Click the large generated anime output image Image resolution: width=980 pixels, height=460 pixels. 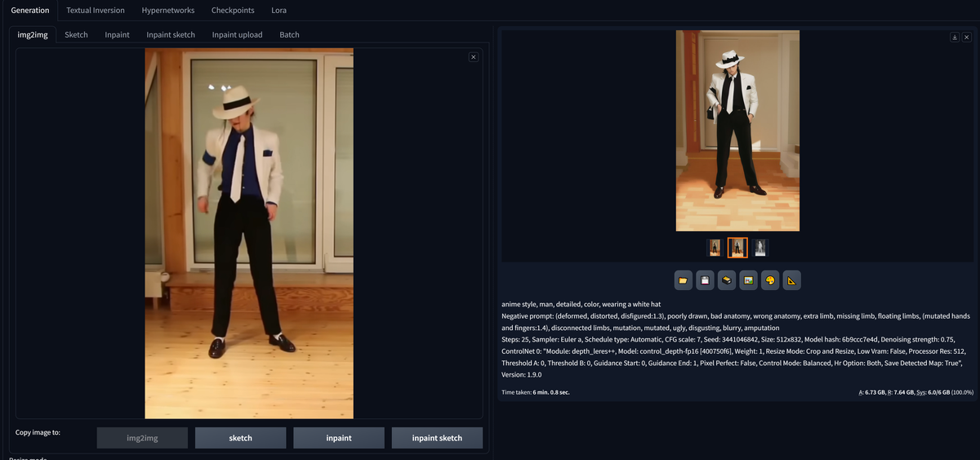tap(737, 131)
